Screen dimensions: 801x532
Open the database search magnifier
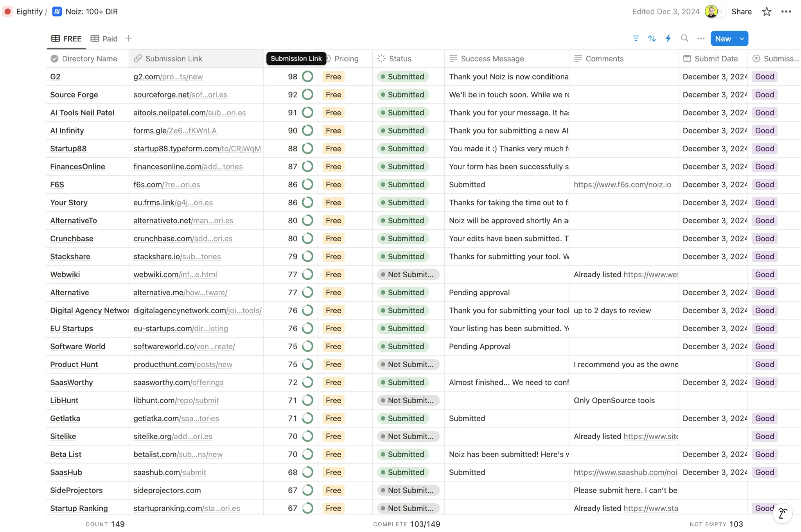(684, 38)
